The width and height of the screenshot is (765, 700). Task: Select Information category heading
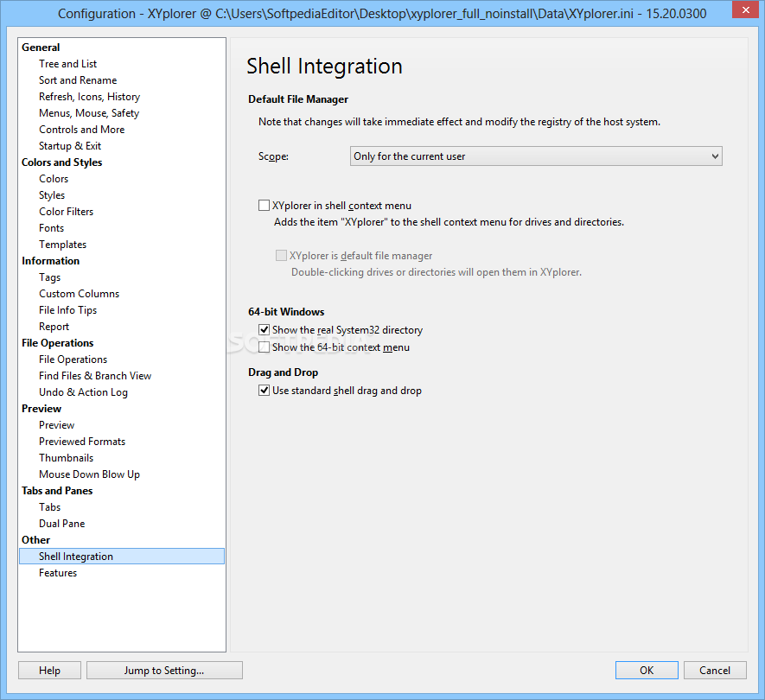coord(50,261)
